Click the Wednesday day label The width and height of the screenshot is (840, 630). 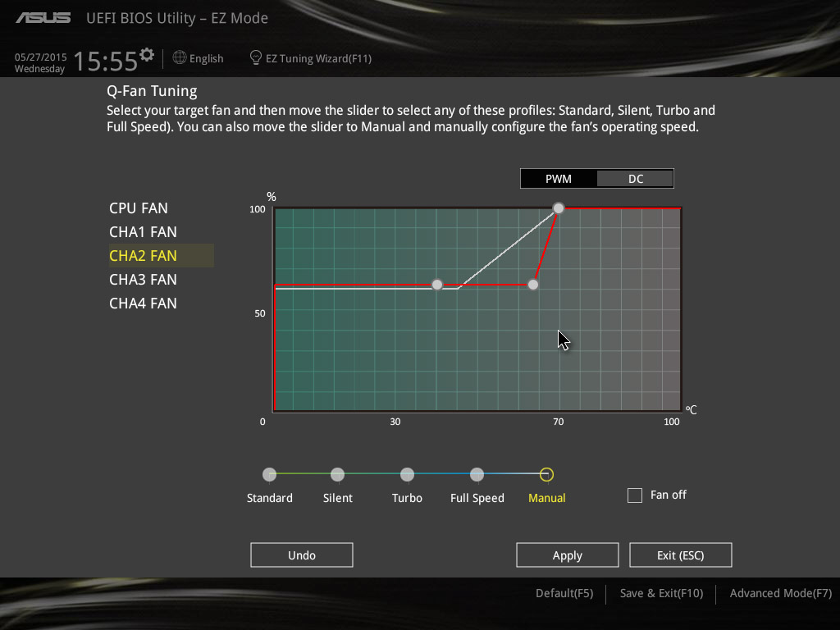pos(39,69)
